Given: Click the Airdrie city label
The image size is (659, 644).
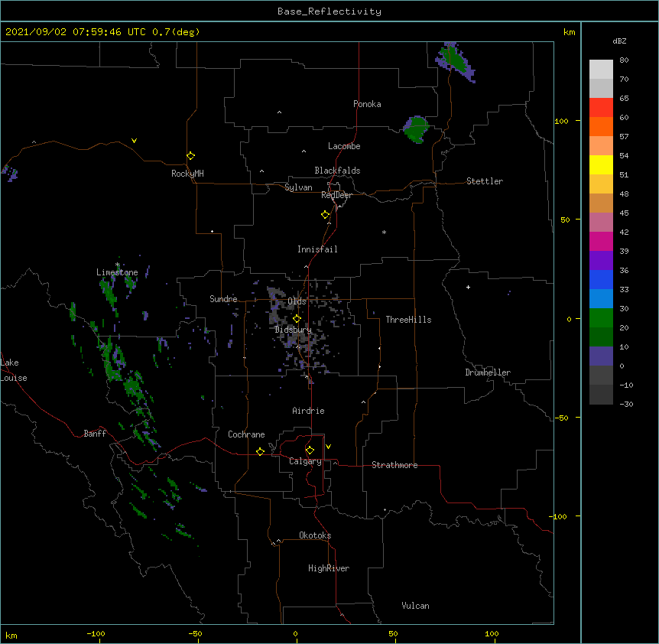Looking at the screenshot, I should tap(309, 411).
